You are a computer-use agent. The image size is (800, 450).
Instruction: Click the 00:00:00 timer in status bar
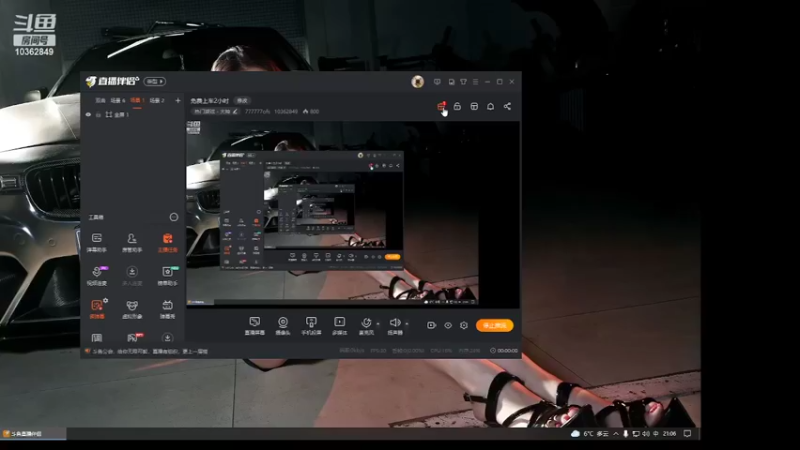coord(504,351)
